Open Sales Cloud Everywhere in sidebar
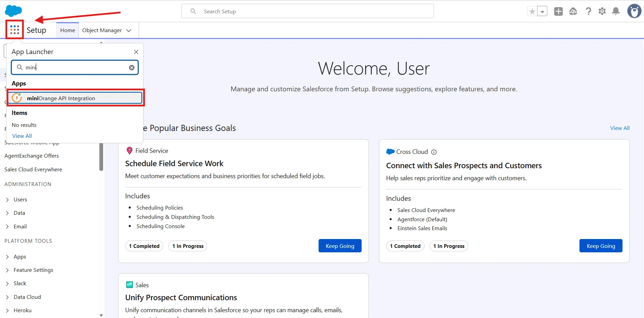 click(33, 169)
